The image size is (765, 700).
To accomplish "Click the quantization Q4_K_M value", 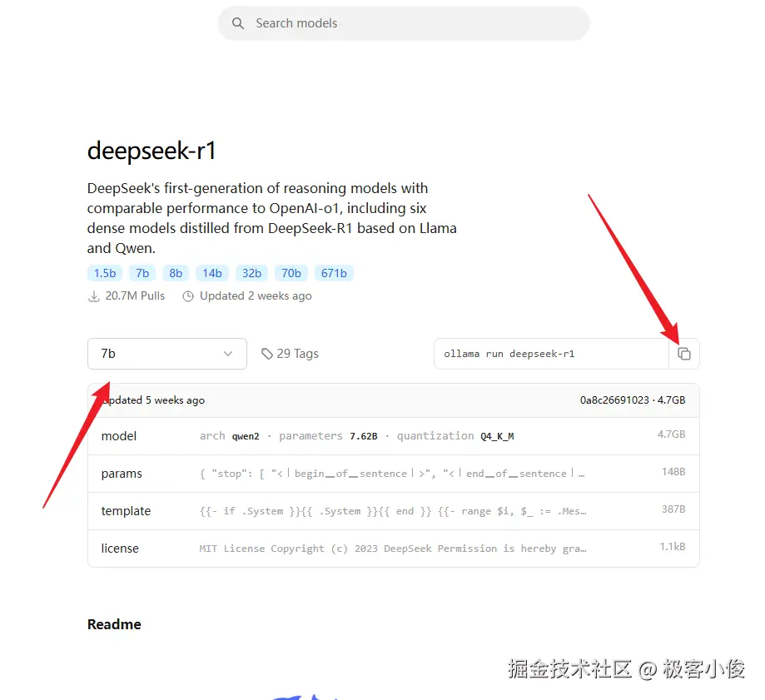I will pyautogui.click(x=497, y=436).
